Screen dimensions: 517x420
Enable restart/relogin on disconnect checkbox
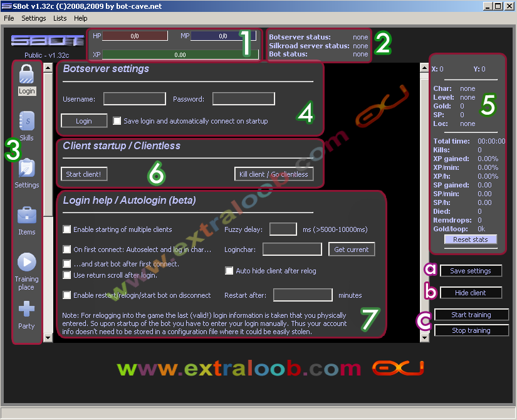67,295
